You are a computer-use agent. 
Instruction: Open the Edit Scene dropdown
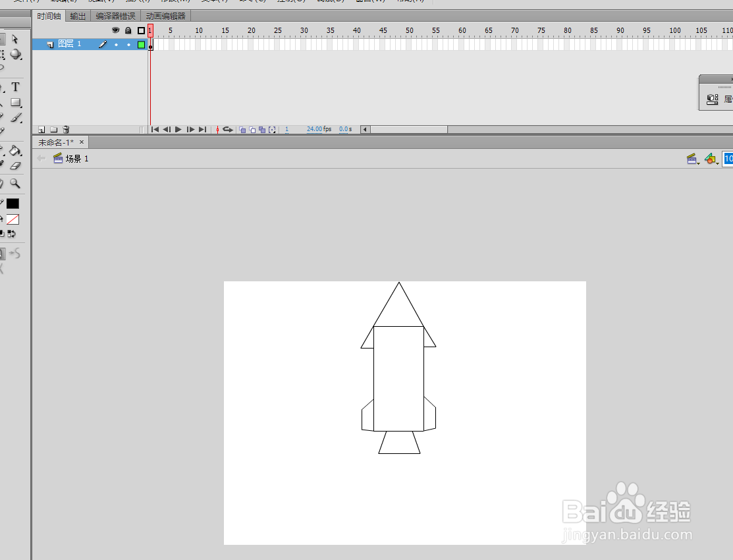pyautogui.click(x=693, y=158)
